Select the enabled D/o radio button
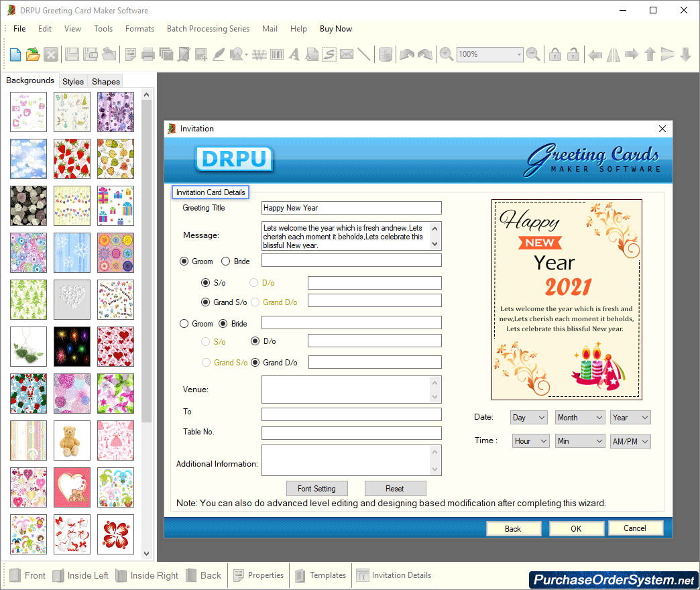 [255, 341]
